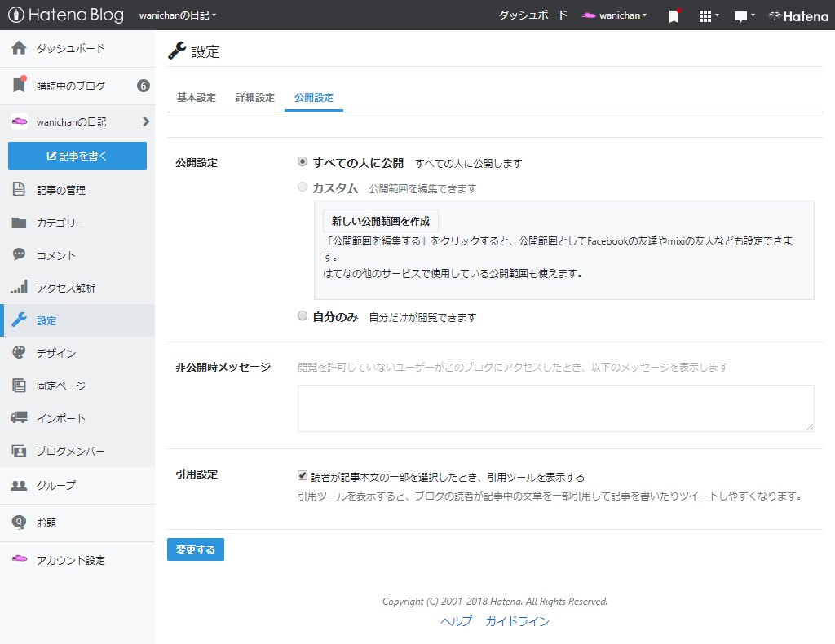Click the page icon beside 固定ページ
The width and height of the screenshot is (835, 644).
tap(19, 386)
